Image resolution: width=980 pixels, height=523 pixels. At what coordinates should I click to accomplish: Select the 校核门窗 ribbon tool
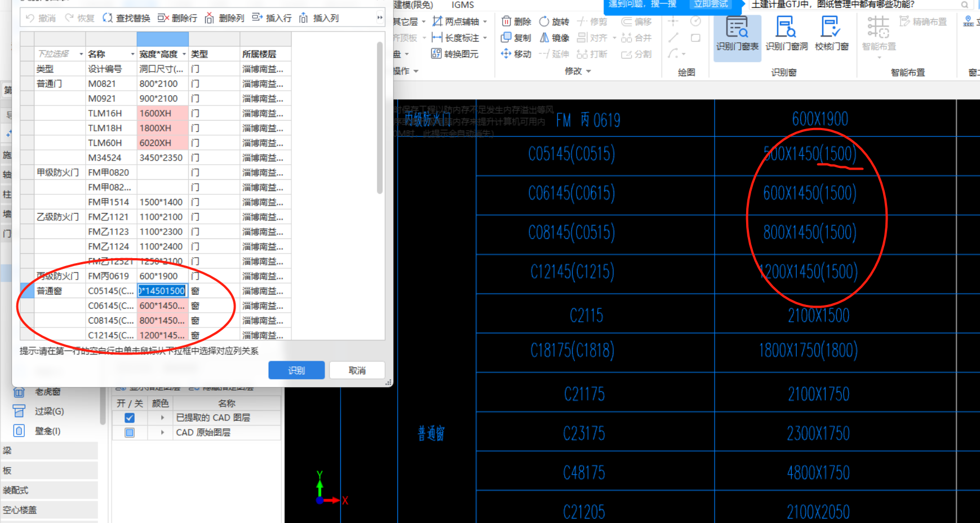point(832,34)
